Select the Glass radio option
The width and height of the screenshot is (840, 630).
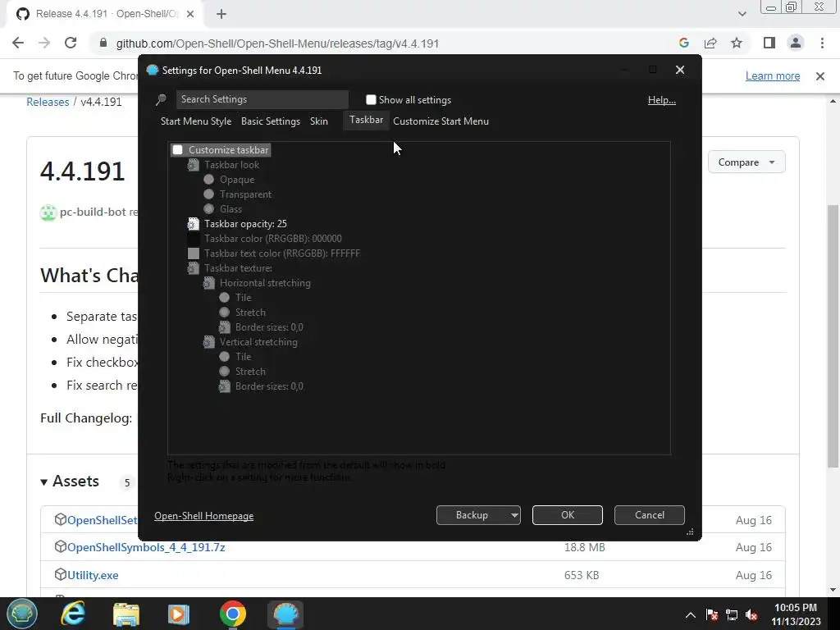(209, 209)
